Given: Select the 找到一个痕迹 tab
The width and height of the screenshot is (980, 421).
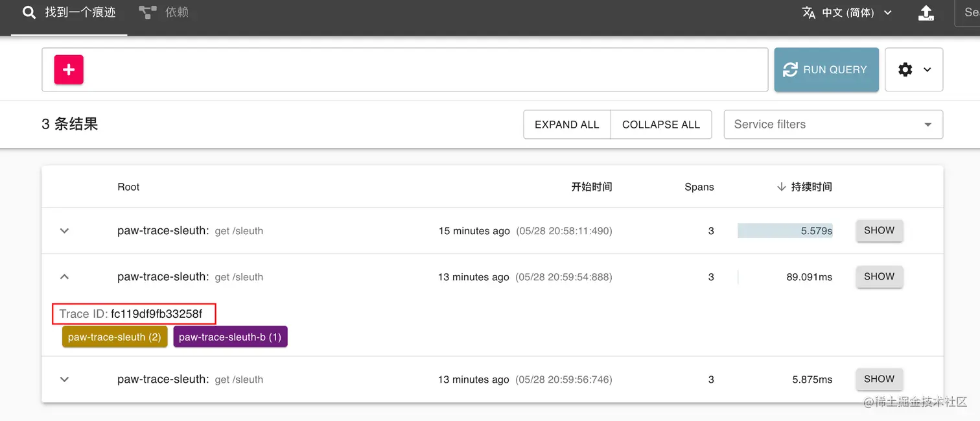Looking at the screenshot, I should point(80,12).
